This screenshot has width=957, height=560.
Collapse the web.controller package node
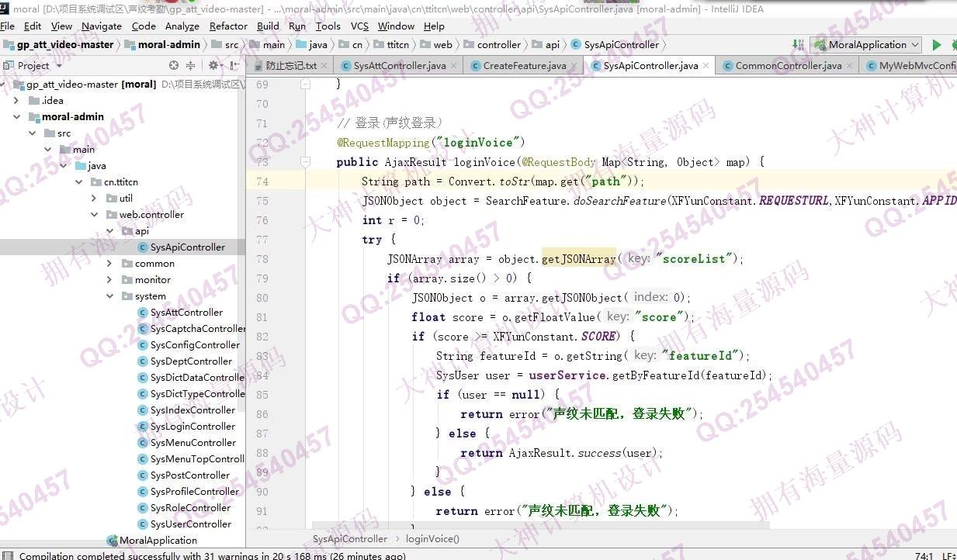(x=94, y=215)
